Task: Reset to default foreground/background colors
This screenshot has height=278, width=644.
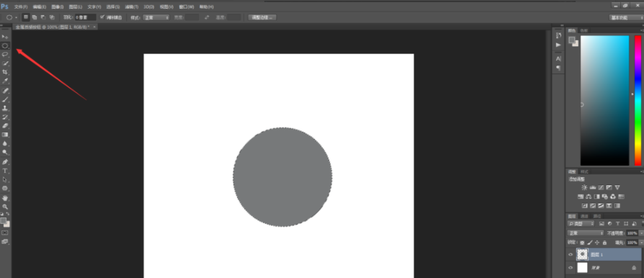Action: [x=2, y=215]
